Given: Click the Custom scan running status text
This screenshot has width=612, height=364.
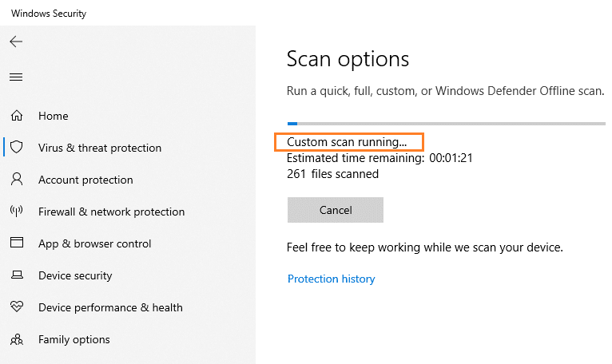Looking at the screenshot, I should pos(347,142).
